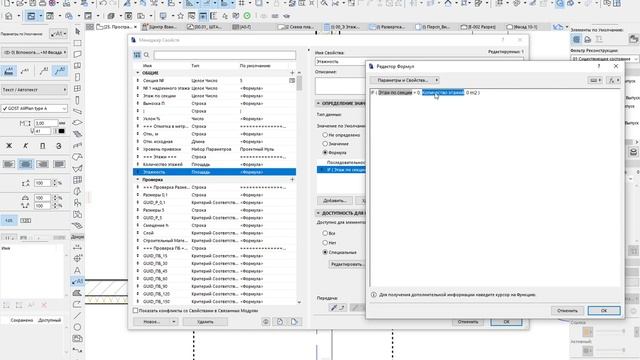Select the Не определено radio button
The width and height of the screenshot is (640, 360).
coord(325,135)
